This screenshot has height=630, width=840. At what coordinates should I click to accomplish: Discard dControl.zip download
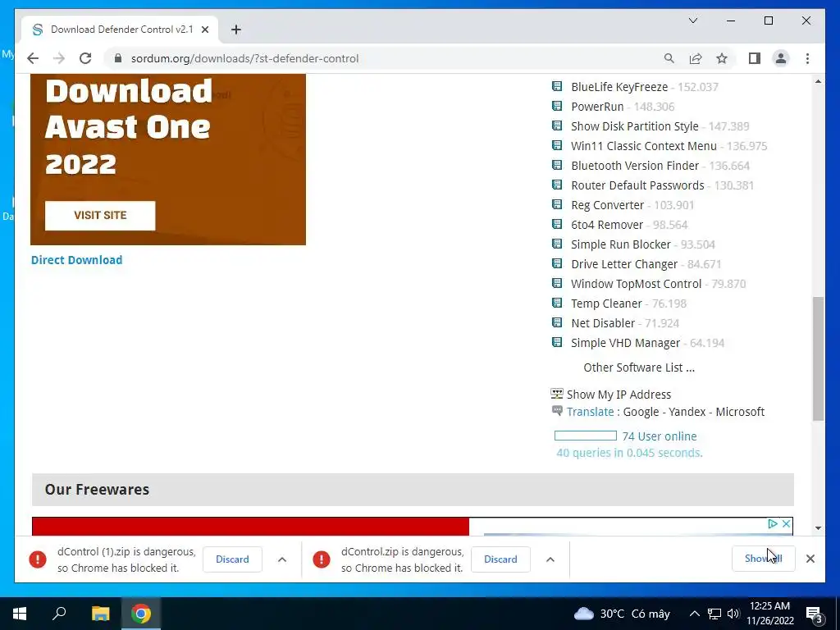point(500,559)
